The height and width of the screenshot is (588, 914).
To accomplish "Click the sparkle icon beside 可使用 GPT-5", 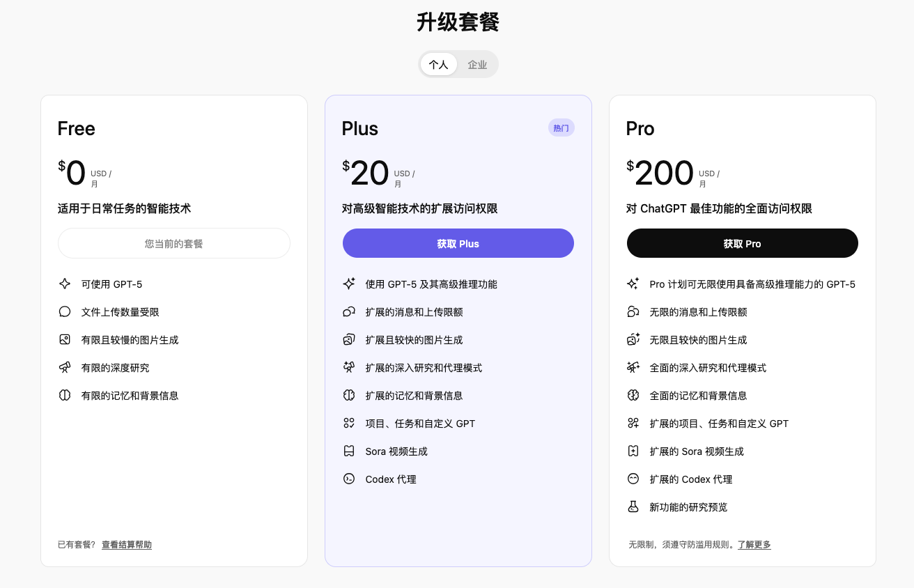I will 65,284.
